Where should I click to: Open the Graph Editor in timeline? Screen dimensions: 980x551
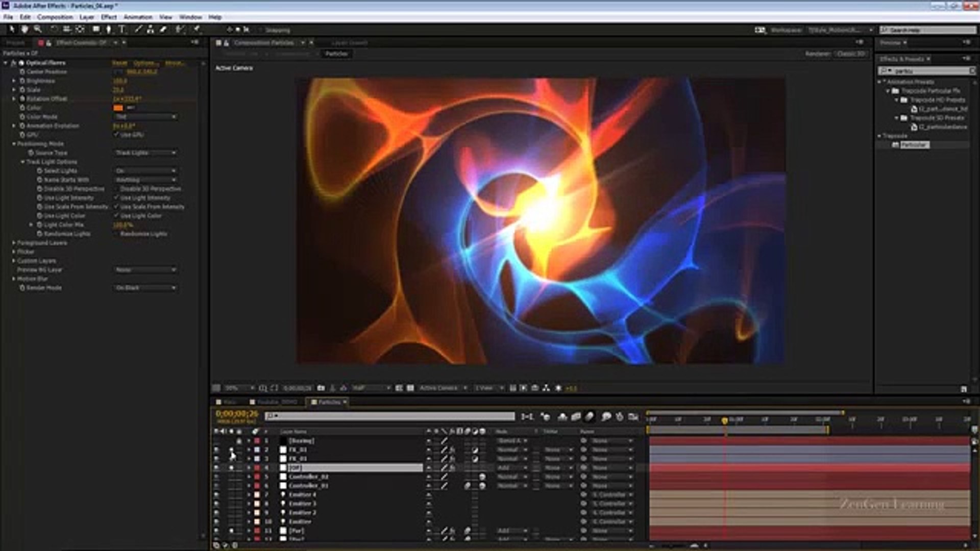(x=633, y=417)
